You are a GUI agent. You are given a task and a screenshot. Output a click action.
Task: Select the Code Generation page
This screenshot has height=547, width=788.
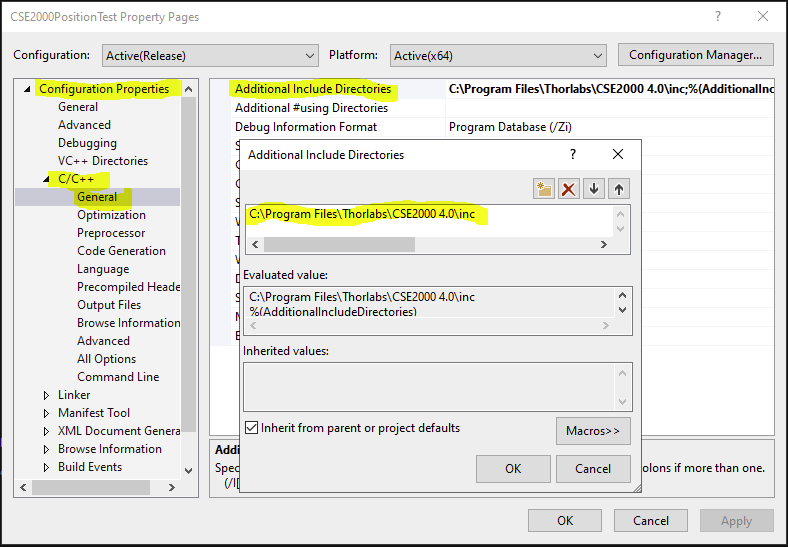(x=121, y=251)
